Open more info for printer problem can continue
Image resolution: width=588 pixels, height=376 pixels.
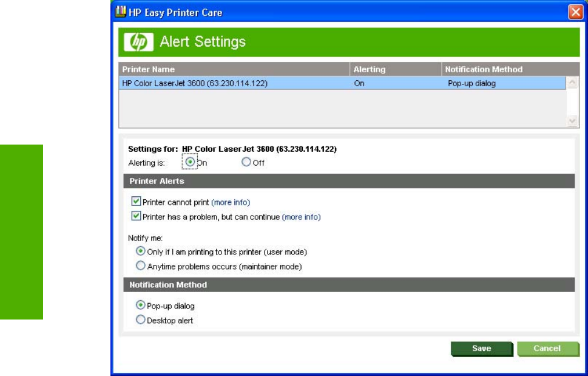tap(301, 217)
